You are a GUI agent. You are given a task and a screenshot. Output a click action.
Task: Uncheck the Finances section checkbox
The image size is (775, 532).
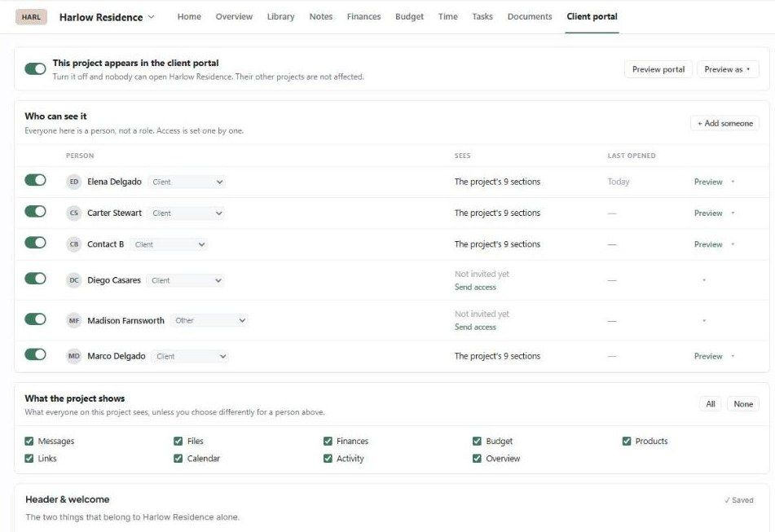pos(328,441)
